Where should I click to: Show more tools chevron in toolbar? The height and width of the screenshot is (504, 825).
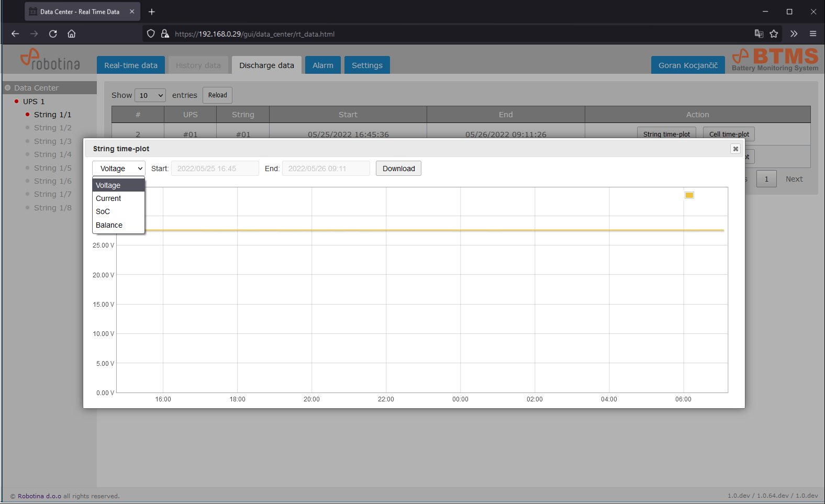point(794,34)
